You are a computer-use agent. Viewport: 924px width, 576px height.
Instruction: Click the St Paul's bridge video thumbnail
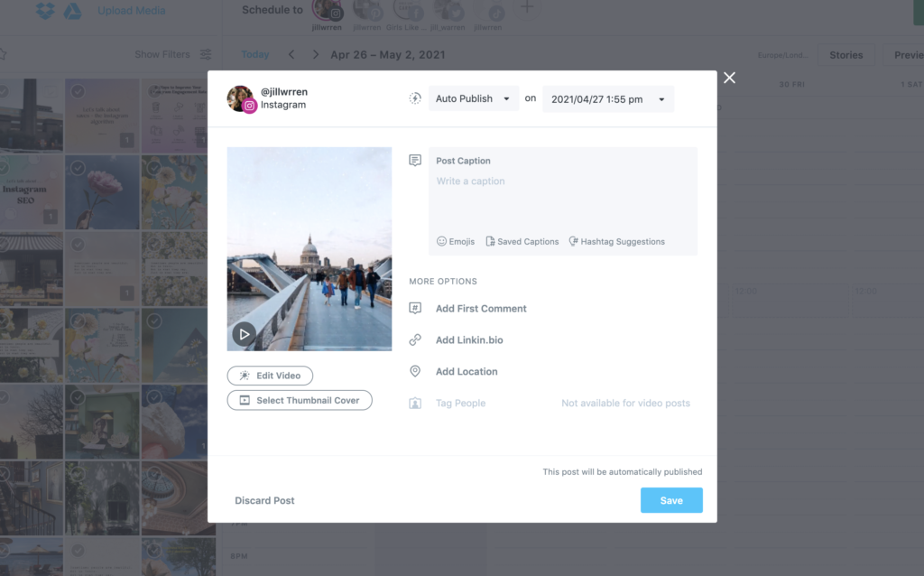pyautogui.click(x=310, y=249)
